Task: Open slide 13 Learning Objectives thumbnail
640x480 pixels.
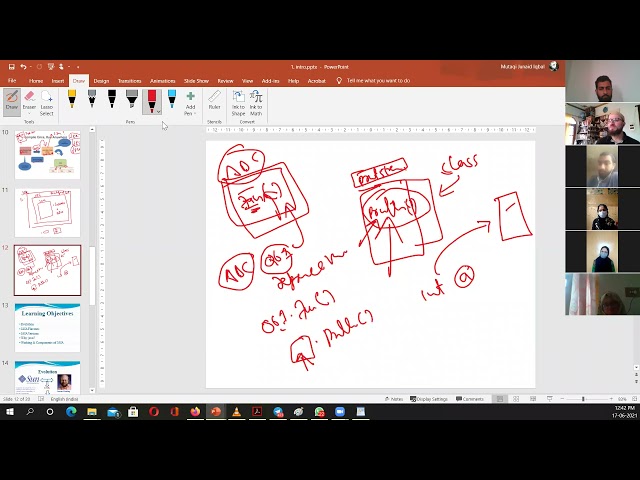Action: [x=47, y=328]
